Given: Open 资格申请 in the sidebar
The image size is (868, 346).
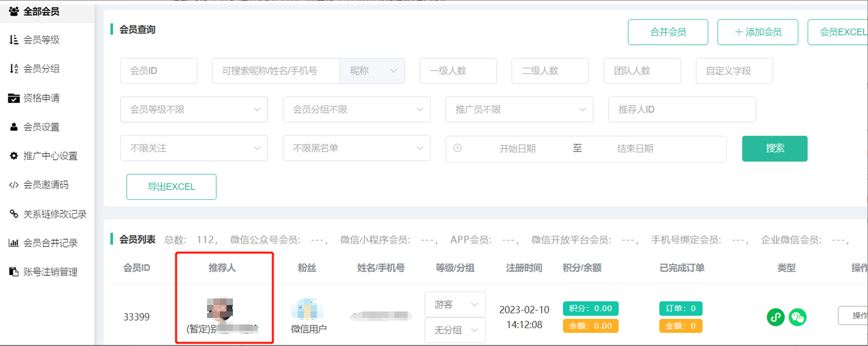Looking at the screenshot, I should (42, 98).
